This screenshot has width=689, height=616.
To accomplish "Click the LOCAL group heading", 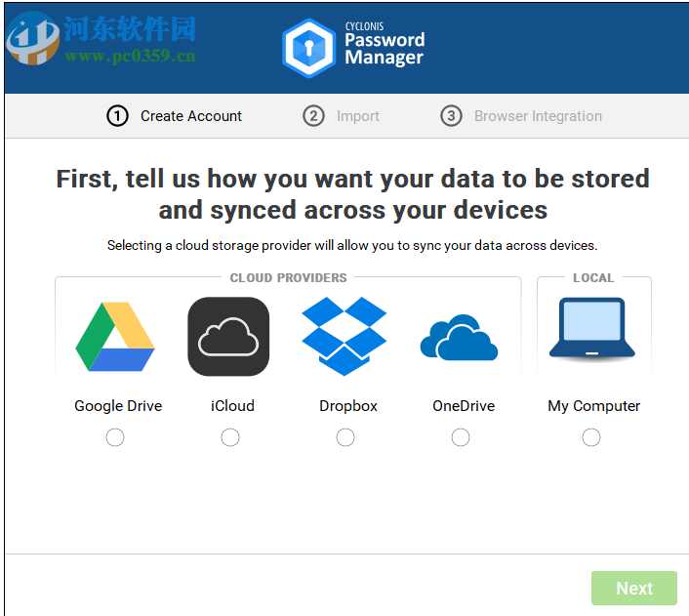I will point(593,278).
